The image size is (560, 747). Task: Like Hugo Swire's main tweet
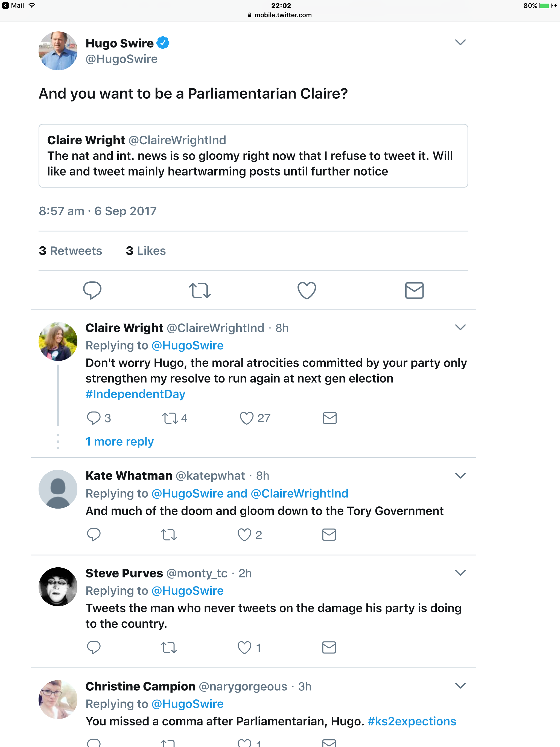pos(307,290)
